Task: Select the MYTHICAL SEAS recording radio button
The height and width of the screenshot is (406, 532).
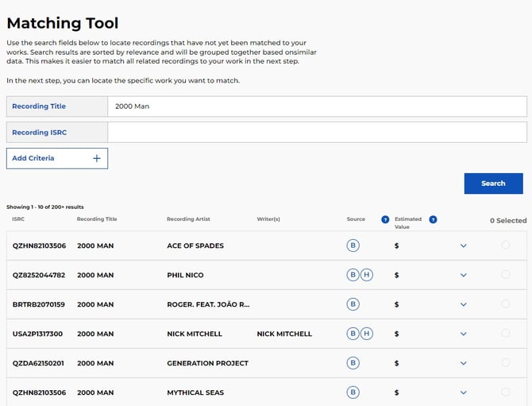Action: [x=506, y=392]
